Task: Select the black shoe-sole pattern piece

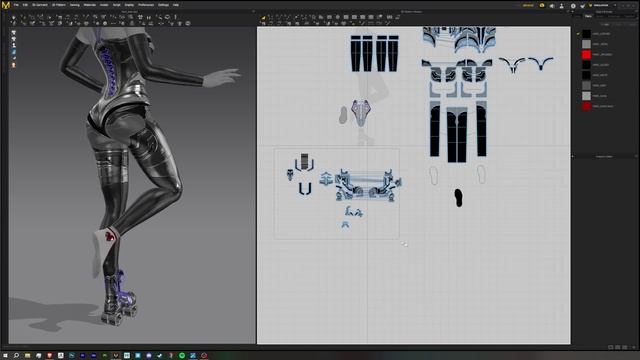Action: tap(458, 198)
